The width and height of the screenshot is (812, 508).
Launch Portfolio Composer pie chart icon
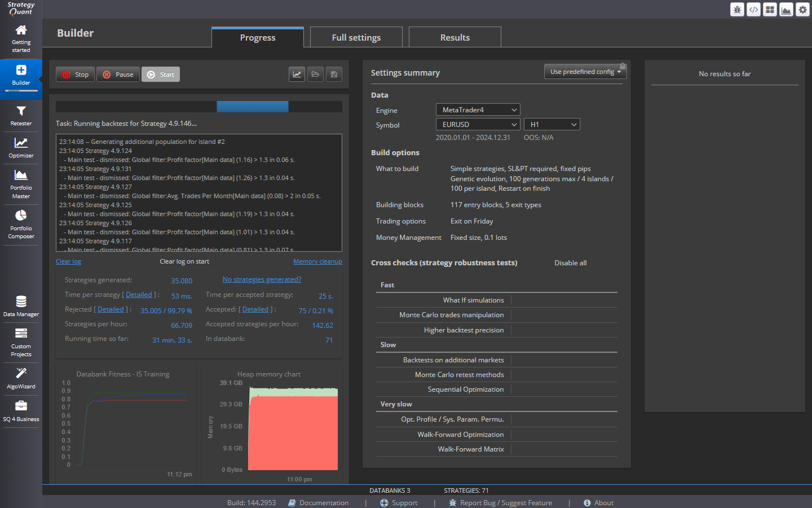(x=21, y=215)
